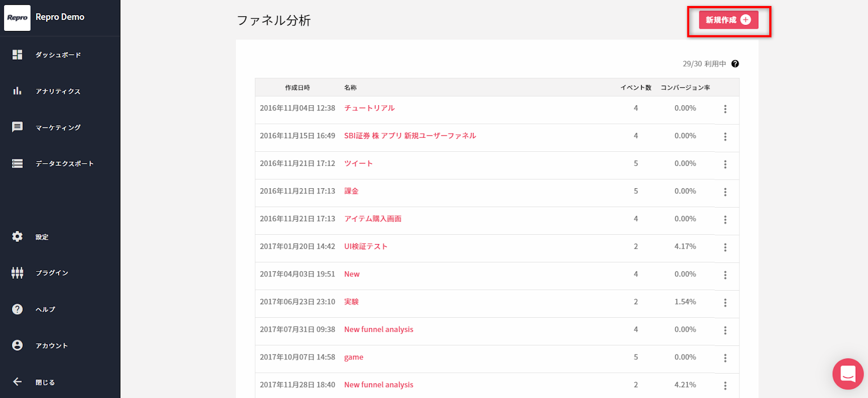The image size is (868, 398).
Task: Click the plus icon in 新規作成
Action: pyautogui.click(x=746, y=20)
